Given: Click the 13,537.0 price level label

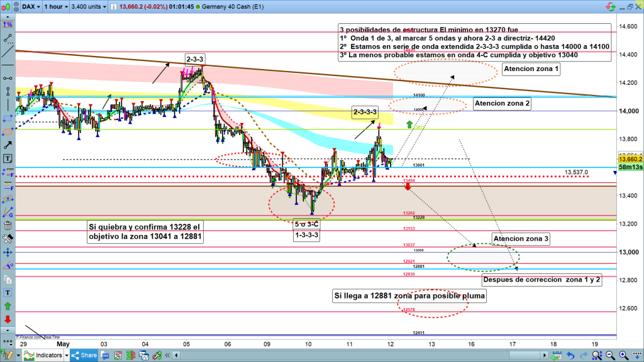Looking at the screenshot, I should 576,172.
